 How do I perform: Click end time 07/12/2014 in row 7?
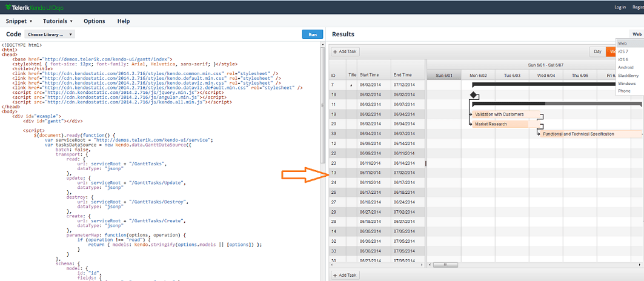[404, 85]
